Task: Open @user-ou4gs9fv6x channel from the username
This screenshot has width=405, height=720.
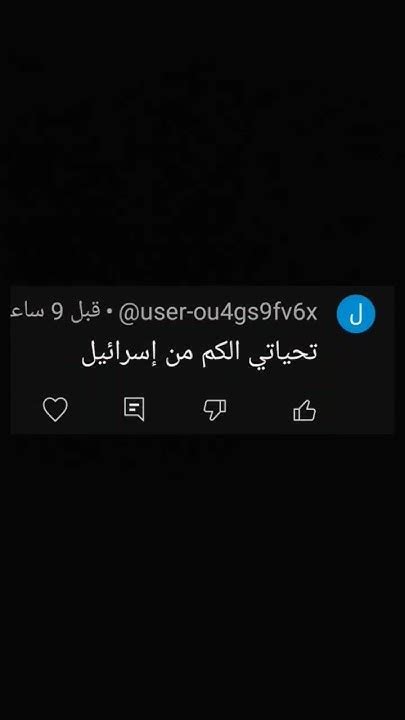Action: point(218,314)
